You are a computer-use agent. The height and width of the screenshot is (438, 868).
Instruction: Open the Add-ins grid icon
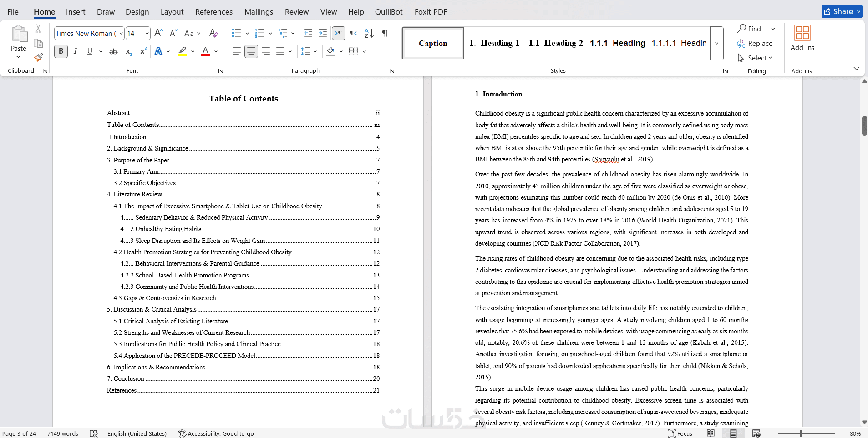click(x=802, y=33)
